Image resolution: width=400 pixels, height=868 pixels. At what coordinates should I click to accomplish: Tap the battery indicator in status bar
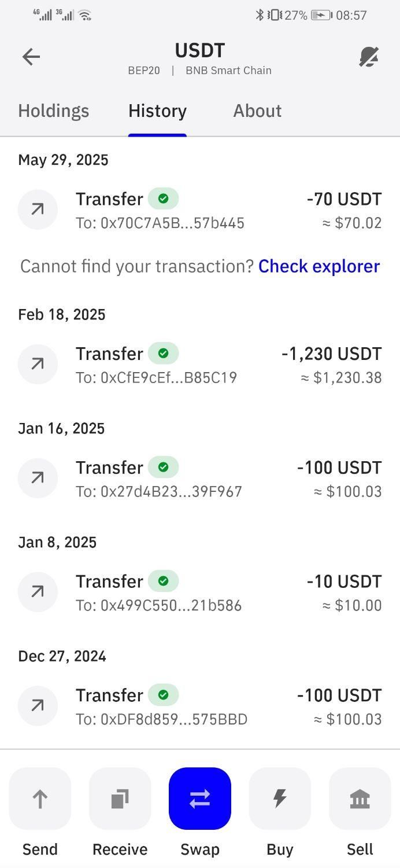click(321, 15)
